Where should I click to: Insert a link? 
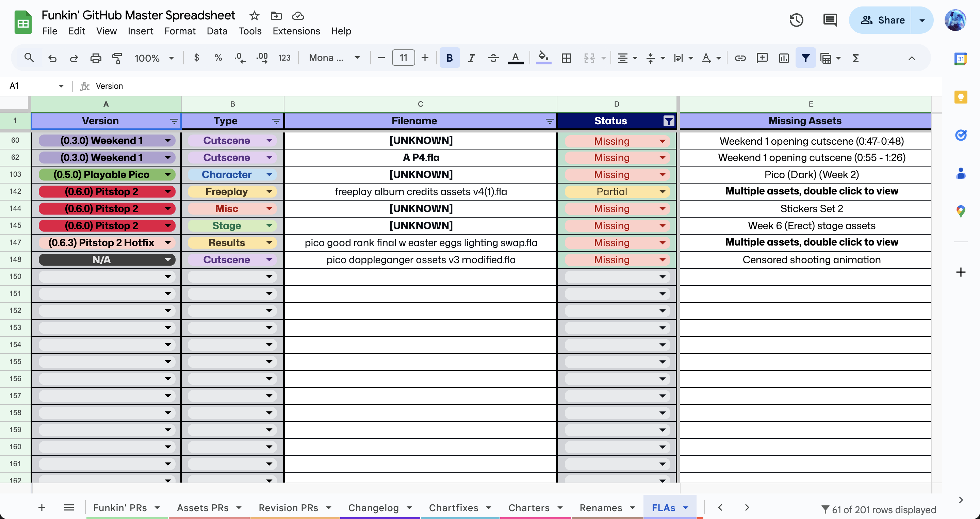740,58
